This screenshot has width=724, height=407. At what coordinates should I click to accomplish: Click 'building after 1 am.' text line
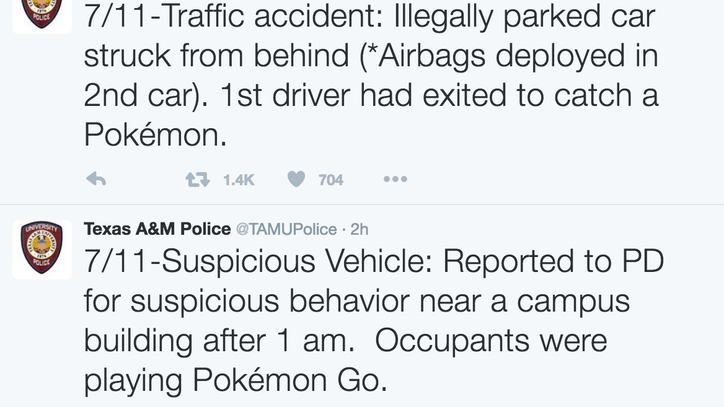pos(218,341)
